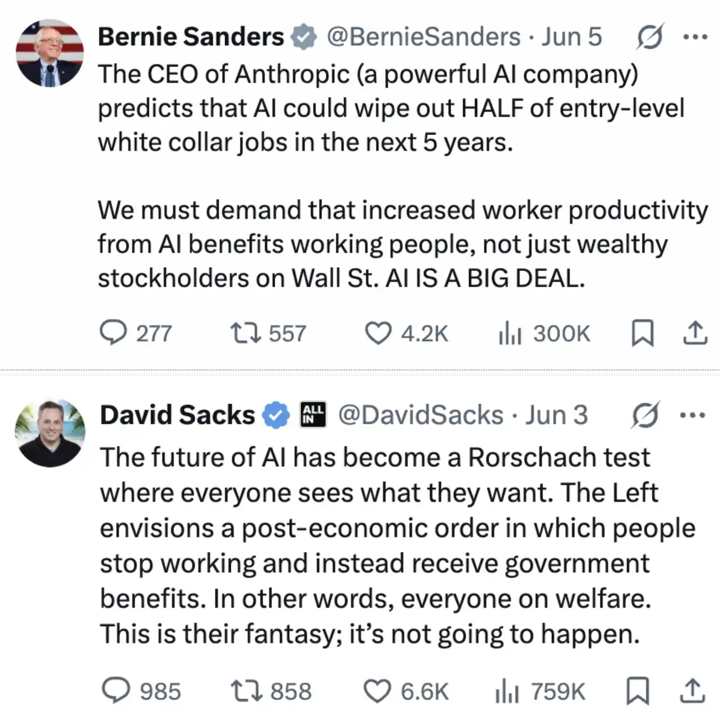This screenshot has width=720, height=728.
Task: View analytics showing 300K views
Action: point(545,333)
